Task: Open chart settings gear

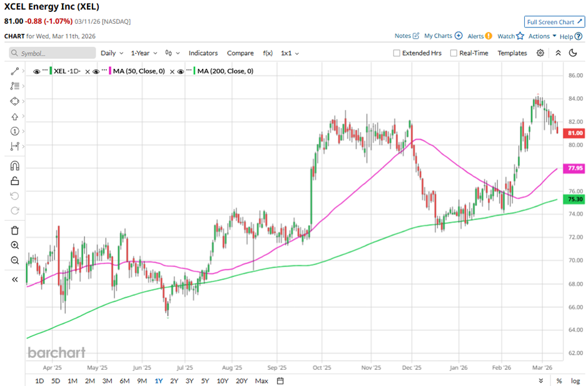Action: (540, 53)
